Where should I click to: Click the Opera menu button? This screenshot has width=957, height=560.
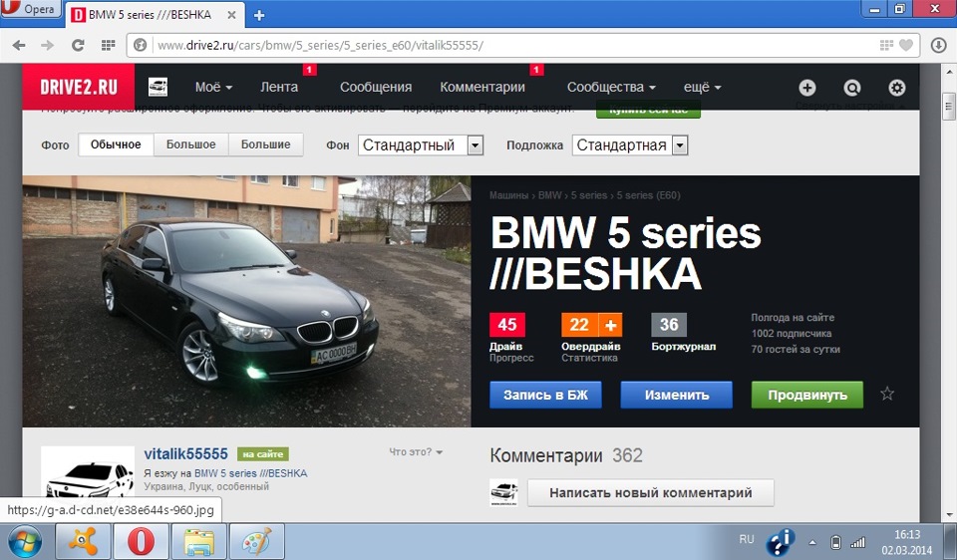31,9
